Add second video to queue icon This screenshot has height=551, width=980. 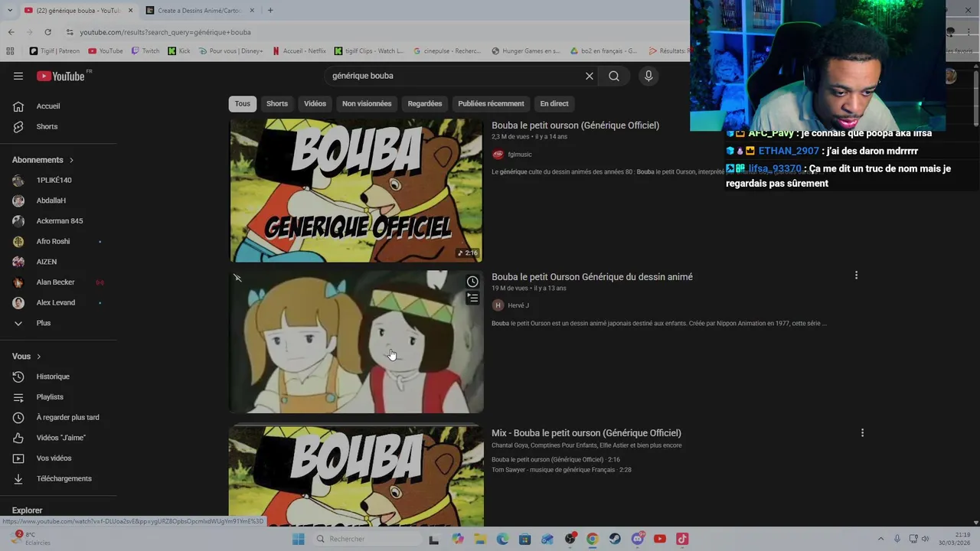pyautogui.click(x=472, y=298)
